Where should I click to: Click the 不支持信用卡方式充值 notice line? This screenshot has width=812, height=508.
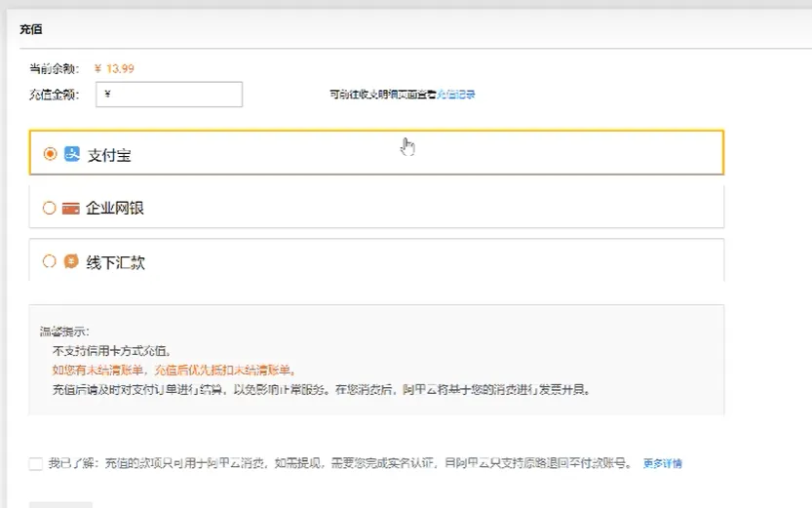coord(112,351)
